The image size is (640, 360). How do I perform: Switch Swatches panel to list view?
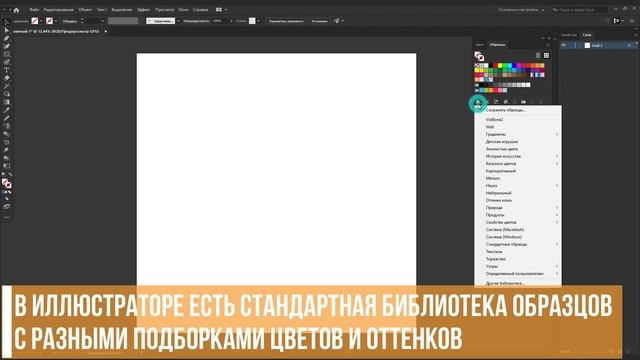538,56
